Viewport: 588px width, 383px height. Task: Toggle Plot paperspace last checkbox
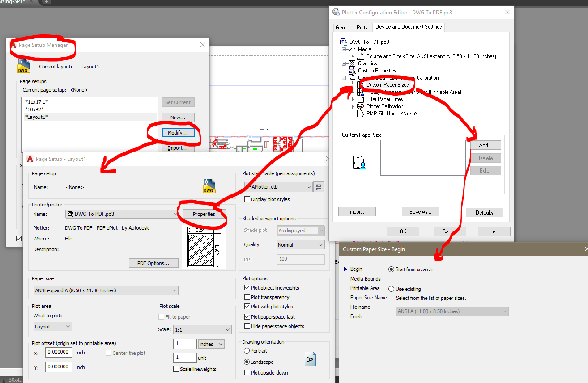pos(247,316)
